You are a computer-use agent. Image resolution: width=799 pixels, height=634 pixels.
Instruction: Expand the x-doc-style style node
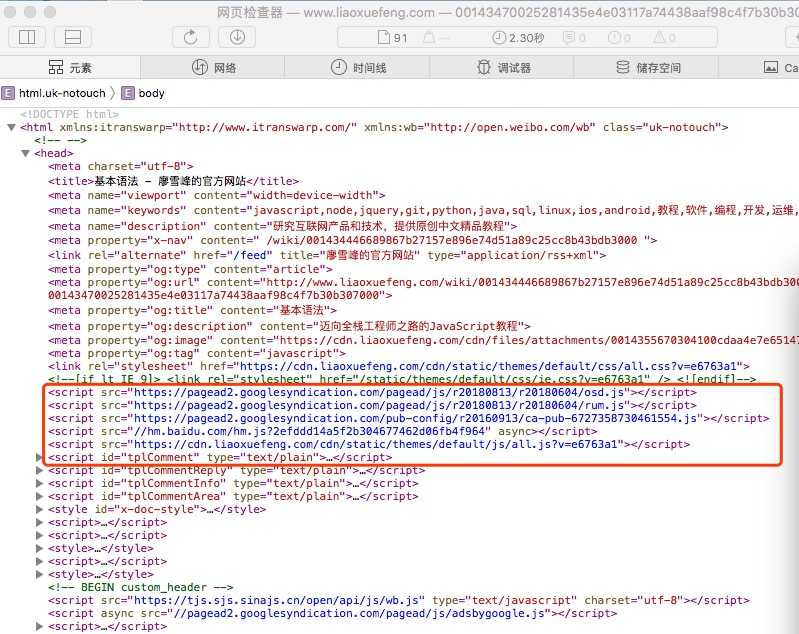point(39,509)
